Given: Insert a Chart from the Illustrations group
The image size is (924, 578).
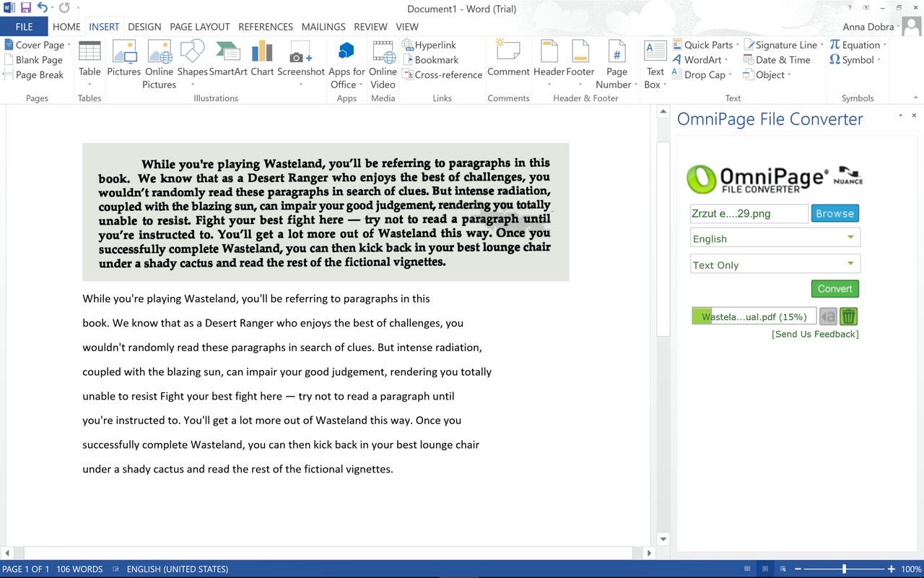Looking at the screenshot, I should (x=262, y=59).
